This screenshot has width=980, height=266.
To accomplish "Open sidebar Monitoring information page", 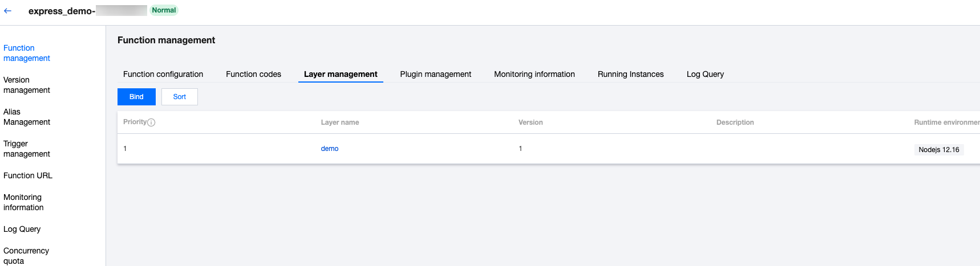I will [x=23, y=202].
